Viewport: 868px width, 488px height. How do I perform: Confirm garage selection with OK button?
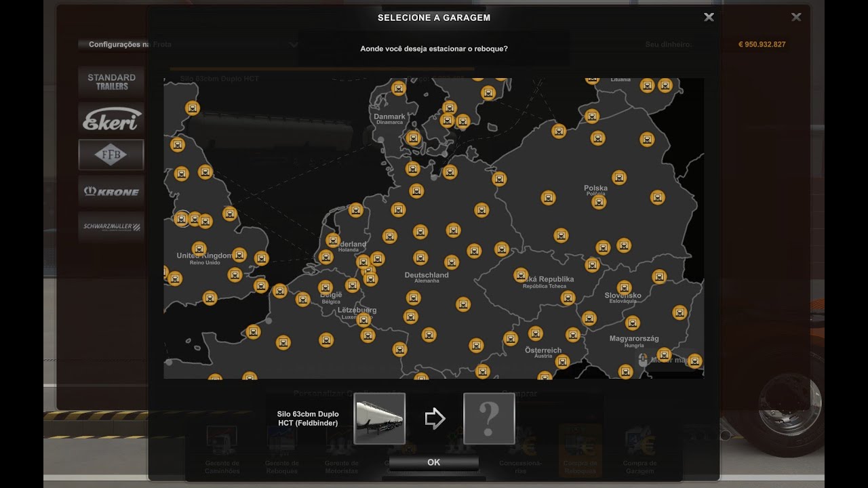click(434, 462)
